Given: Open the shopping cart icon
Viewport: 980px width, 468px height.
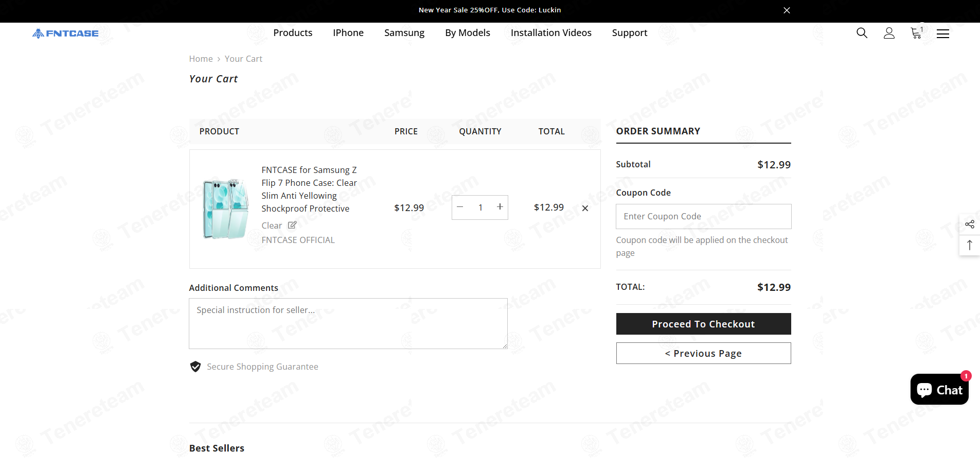Looking at the screenshot, I should (917, 33).
